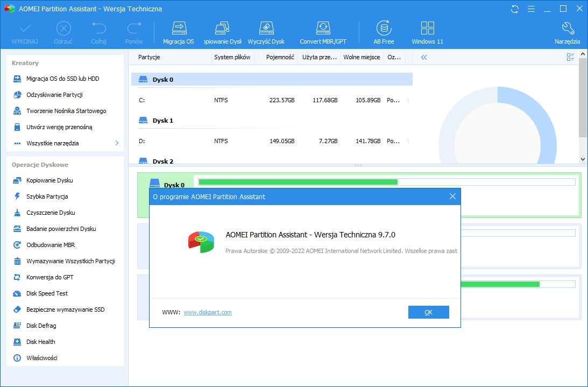588x387 pixels.
Task: Select the Dysk 1 row in list
Action: [272, 121]
